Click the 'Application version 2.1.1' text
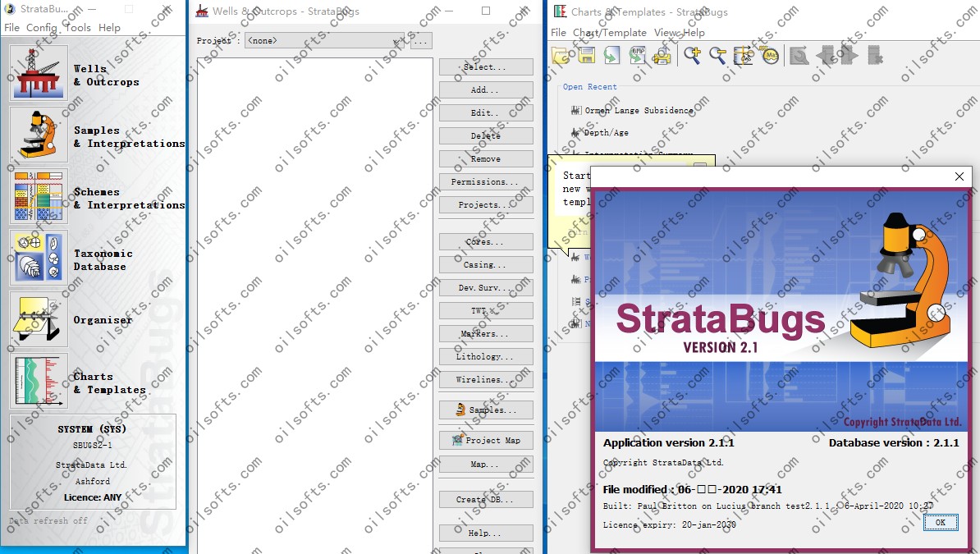The width and height of the screenshot is (980, 554). click(x=668, y=442)
